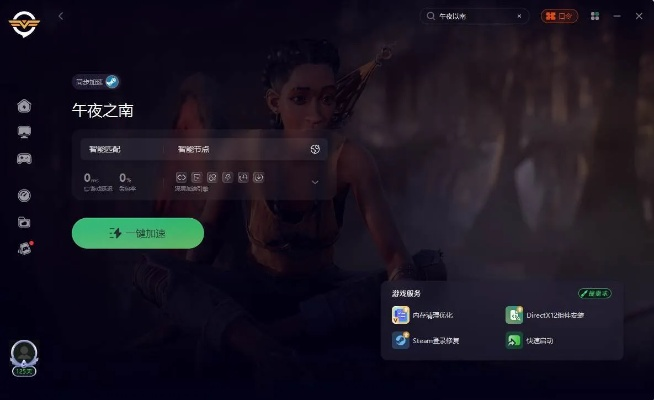Click the 午夜之南 search field
The height and width of the screenshot is (400, 654).
[470, 16]
